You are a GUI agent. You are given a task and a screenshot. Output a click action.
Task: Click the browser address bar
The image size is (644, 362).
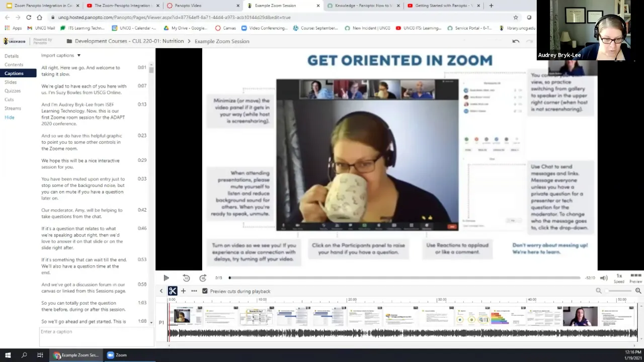coord(282,17)
